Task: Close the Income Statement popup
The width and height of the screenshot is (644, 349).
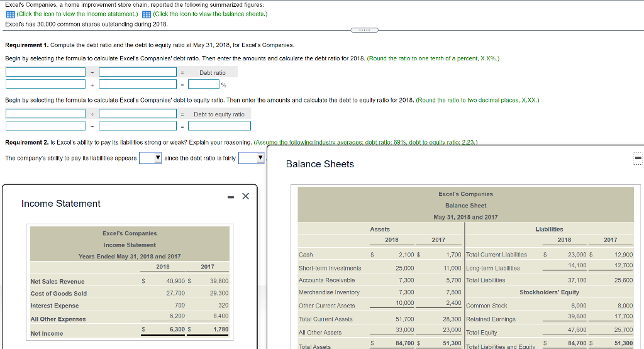Action: point(246,196)
